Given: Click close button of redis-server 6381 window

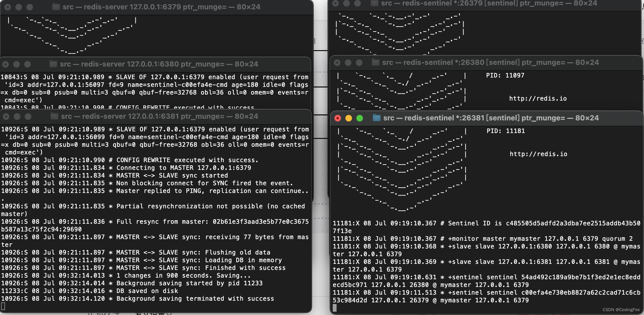Looking at the screenshot, I should coord(6,117).
